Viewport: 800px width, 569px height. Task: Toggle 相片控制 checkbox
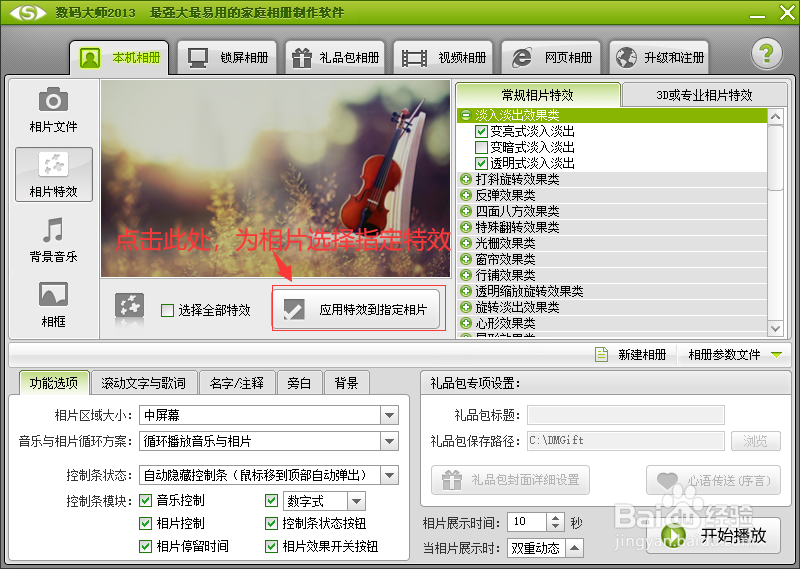pyautogui.click(x=145, y=523)
